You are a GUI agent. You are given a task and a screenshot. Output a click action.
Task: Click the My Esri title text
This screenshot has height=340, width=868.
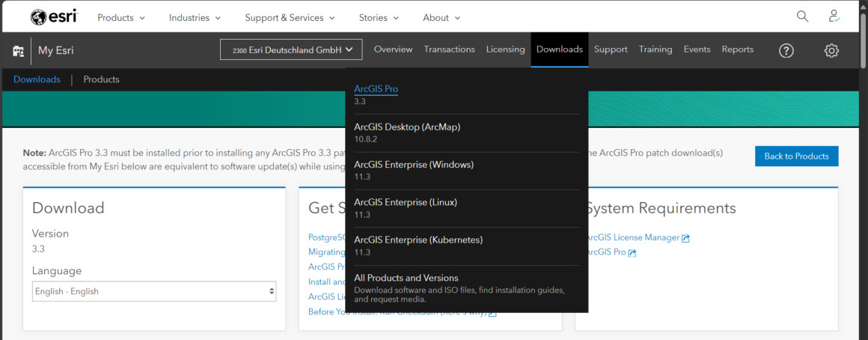click(56, 50)
